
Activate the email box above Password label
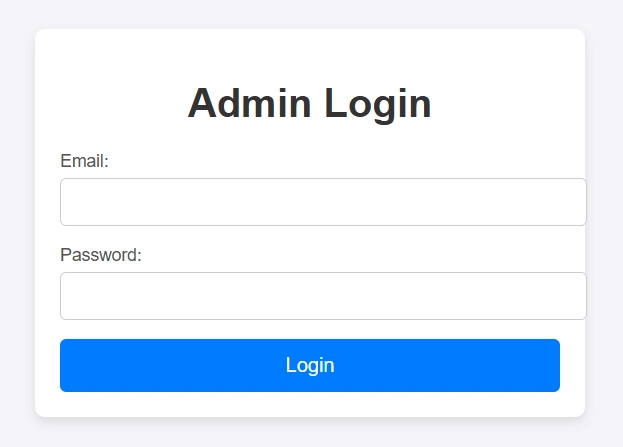click(x=323, y=202)
